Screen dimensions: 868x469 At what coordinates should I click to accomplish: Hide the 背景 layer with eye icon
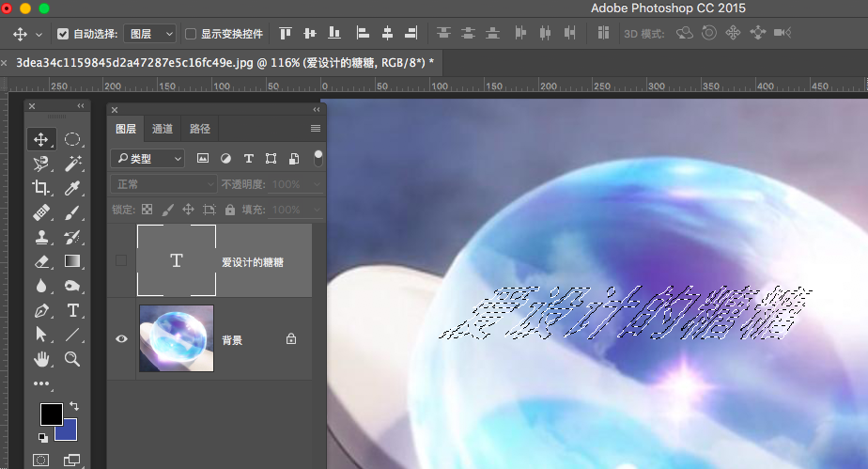pos(121,339)
